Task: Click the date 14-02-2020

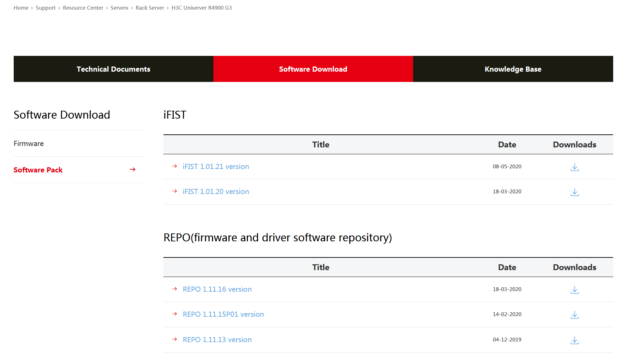Action: (x=507, y=314)
